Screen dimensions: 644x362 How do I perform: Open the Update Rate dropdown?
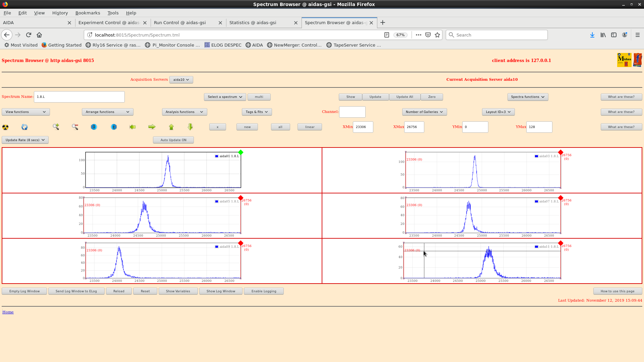click(x=25, y=140)
